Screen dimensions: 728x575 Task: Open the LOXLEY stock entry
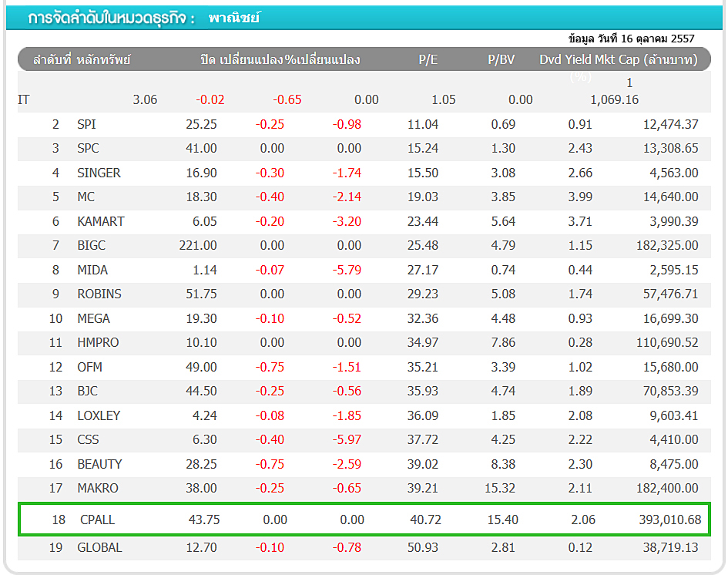[99, 415]
